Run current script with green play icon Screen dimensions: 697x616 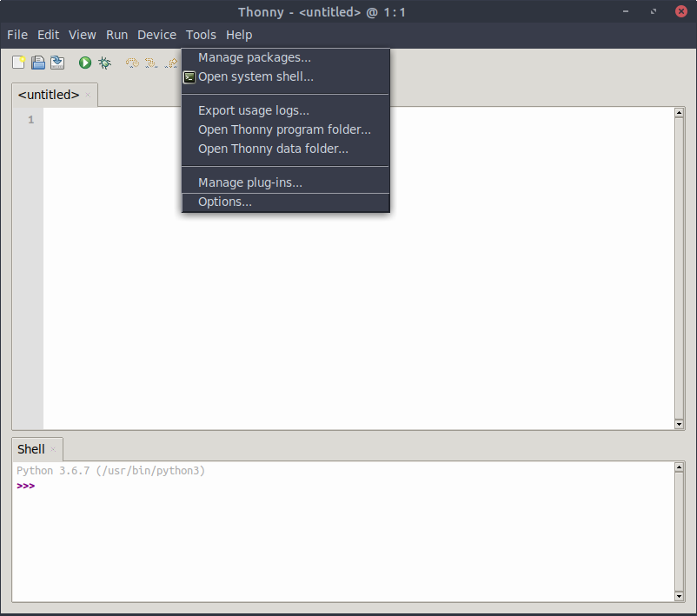[x=85, y=63]
